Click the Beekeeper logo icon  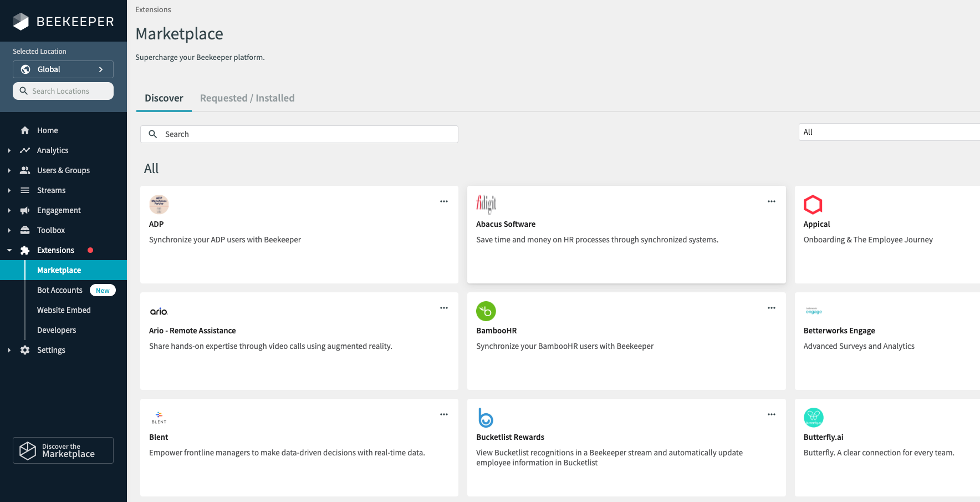pos(21,22)
